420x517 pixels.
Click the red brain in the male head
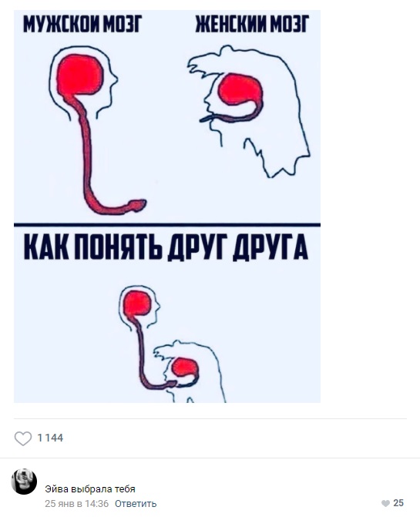pos(80,75)
